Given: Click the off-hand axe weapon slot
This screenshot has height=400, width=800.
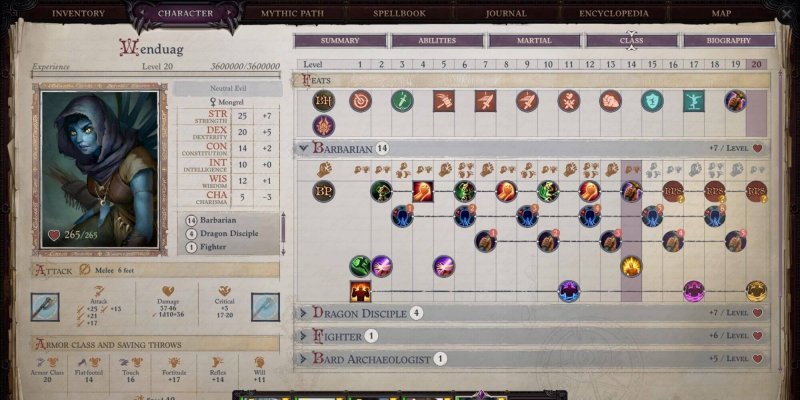Looking at the screenshot, I should [265, 307].
